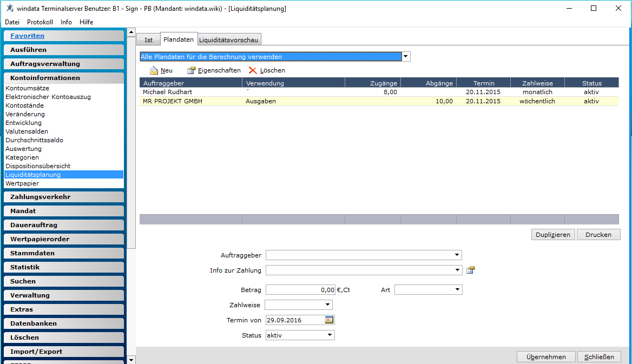Screen dimensions: 632x364
Task: Click the Übernehmen button
Action: (546, 357)
